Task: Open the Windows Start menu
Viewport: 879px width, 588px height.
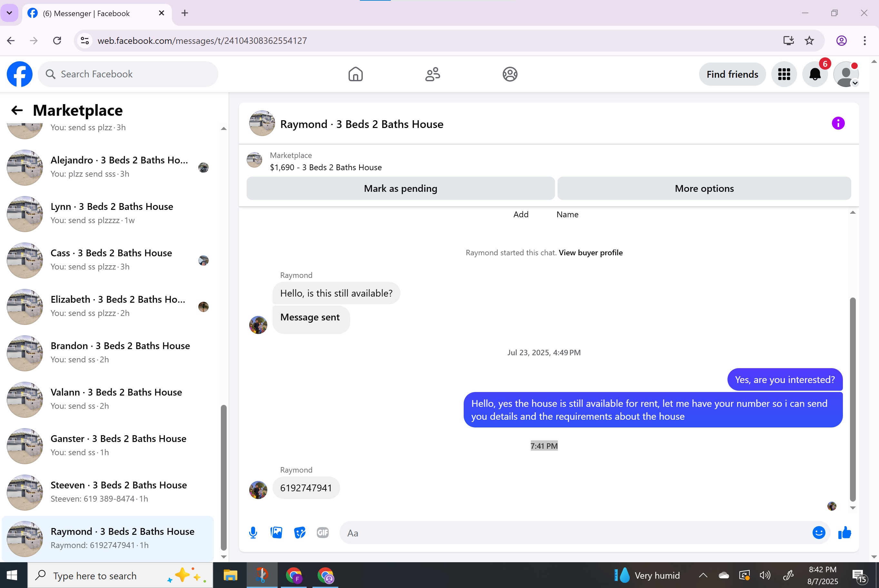Action: click(x=12, y=575)
